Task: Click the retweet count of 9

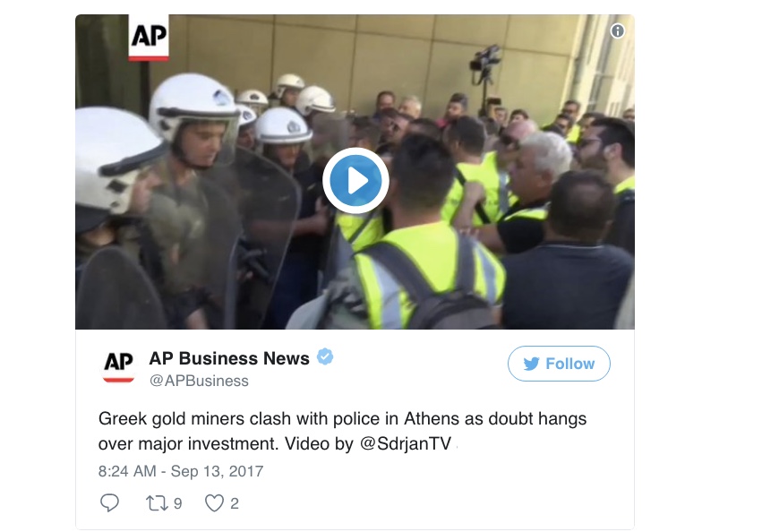Action: (x=178, y=503)
